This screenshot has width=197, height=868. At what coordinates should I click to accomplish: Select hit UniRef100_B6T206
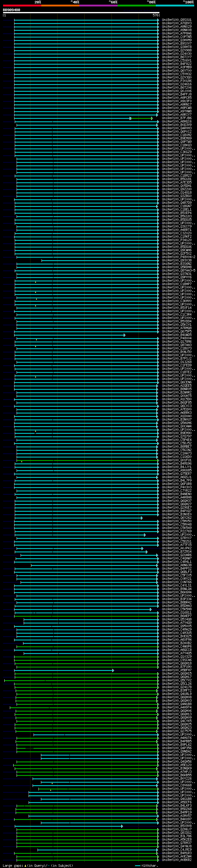176,88
